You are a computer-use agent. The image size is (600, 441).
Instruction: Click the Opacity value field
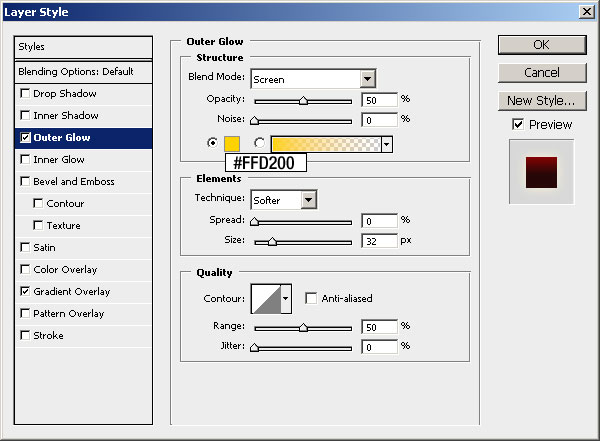(379, 100)
